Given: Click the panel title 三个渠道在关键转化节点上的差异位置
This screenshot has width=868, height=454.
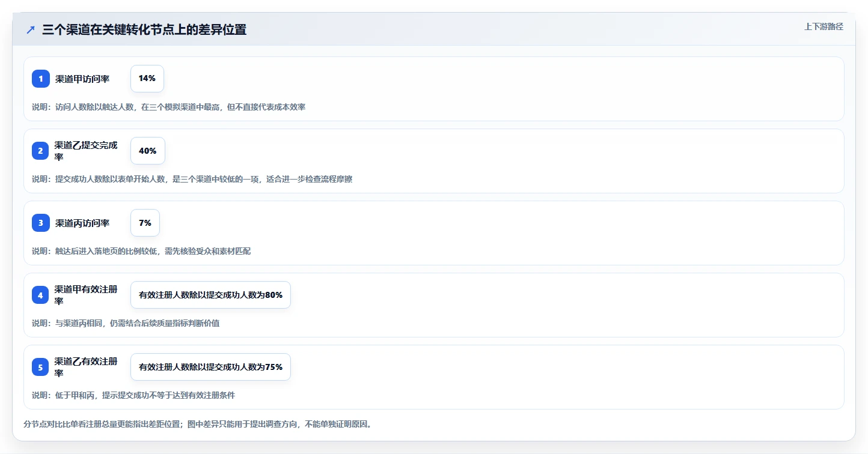Looking at the screenshot, I should pyautogui.click(x=144, y=30).
